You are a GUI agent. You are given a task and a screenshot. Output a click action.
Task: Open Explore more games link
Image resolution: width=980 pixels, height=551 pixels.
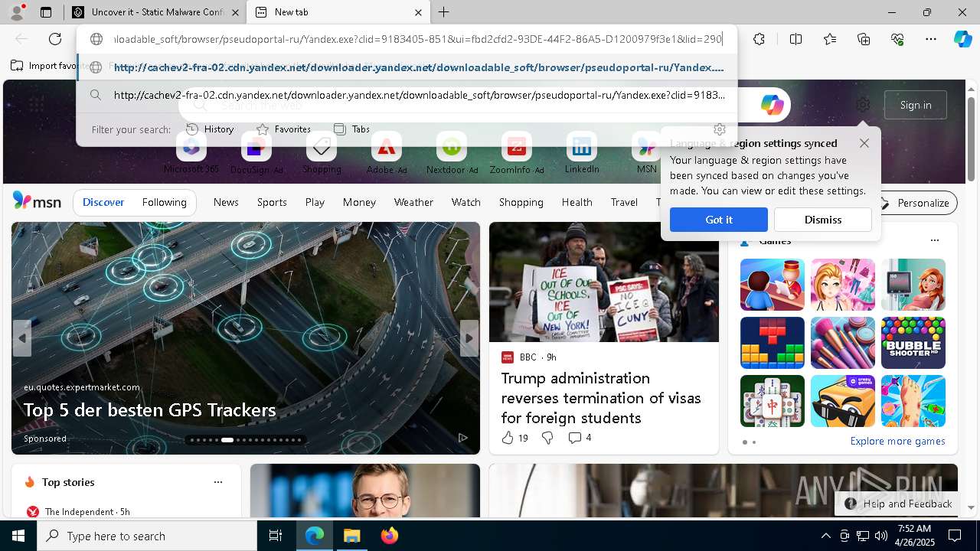(x=897, y=441)
